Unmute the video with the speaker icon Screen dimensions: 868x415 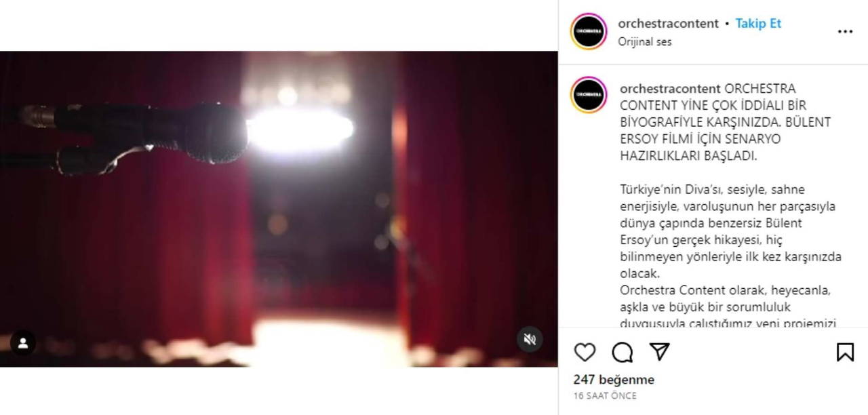pos(530,339)
